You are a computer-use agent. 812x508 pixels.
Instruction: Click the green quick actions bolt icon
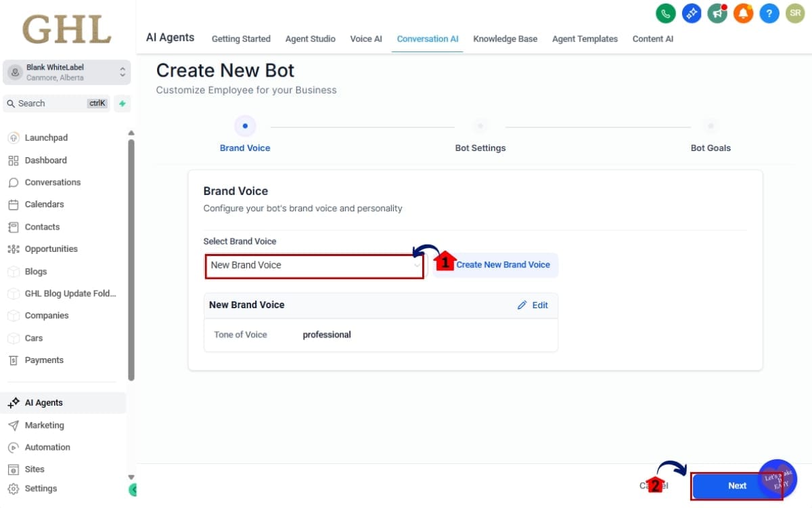[x=122, y=104]
